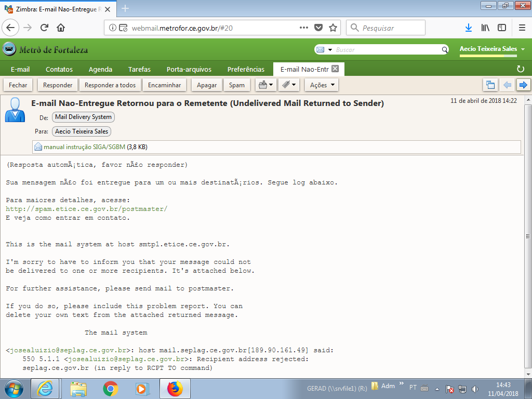532x399 pixels.
Task: Switch to E-mail tab
Action: click(20, 69)
